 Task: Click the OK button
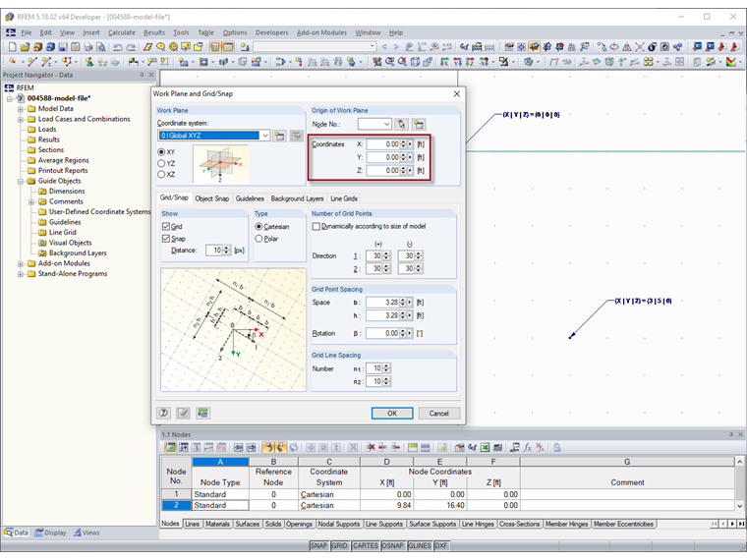(x=392, y=413)
